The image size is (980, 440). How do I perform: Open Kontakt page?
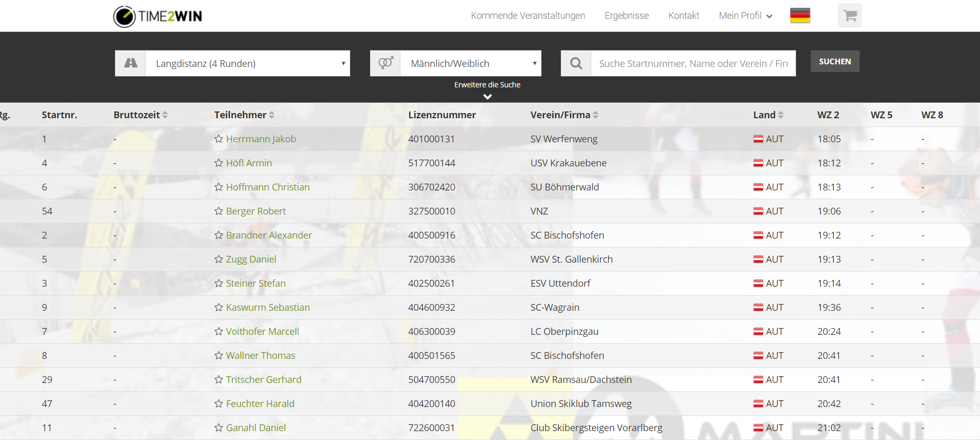(684, 16)
